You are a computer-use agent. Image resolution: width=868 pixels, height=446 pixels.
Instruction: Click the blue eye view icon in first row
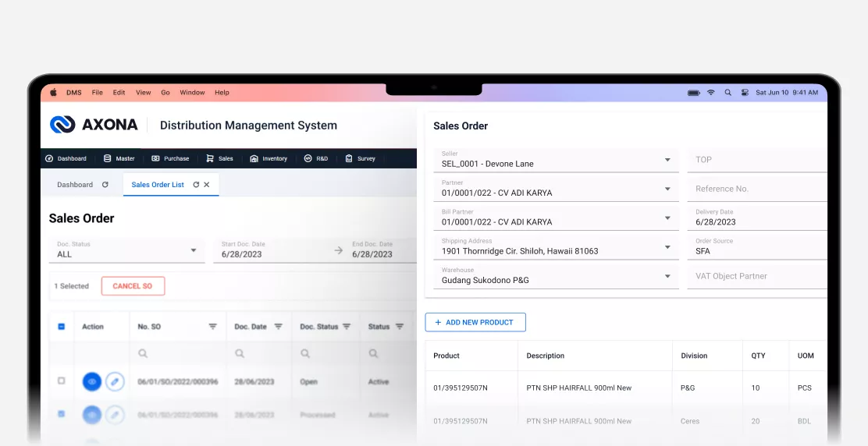(92, 382)
